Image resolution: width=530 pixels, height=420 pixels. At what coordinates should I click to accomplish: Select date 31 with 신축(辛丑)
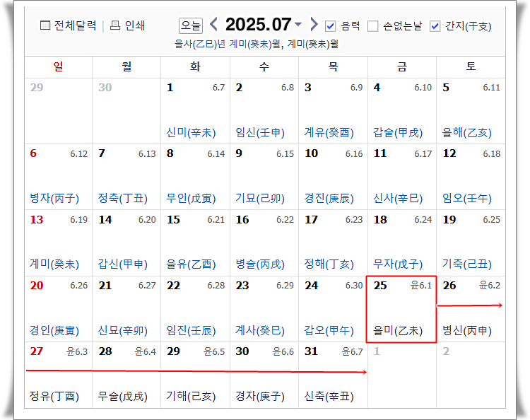click(x=334, y=375)
